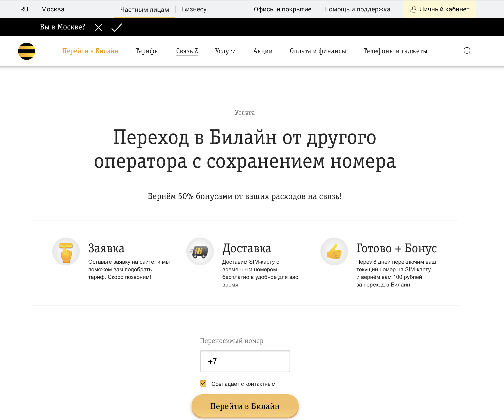504x420 pixels.
Task: Open Оплата и финансы section
Action: (318, 51)
